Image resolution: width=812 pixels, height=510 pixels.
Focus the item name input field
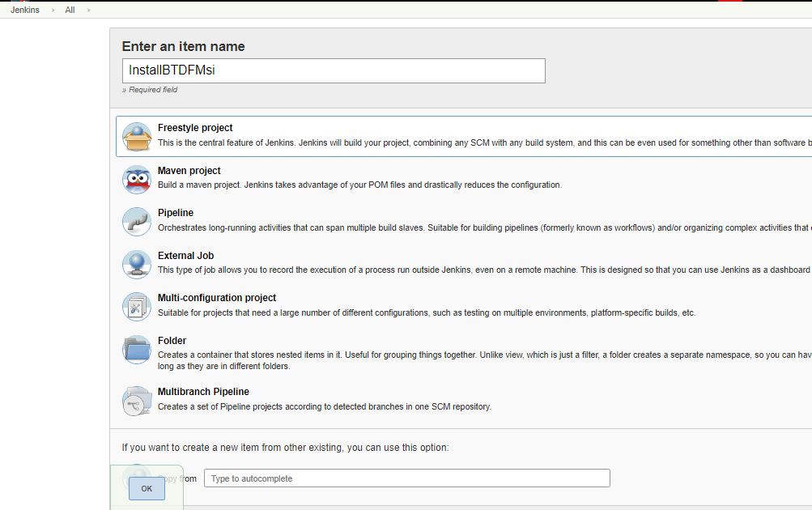(334, 70)
